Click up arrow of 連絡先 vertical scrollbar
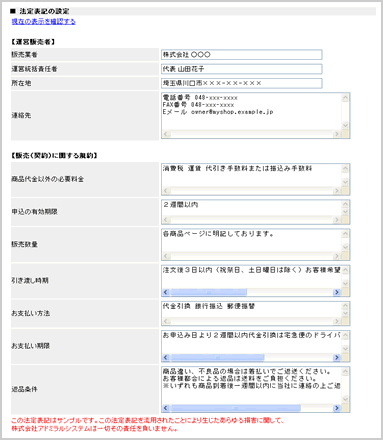The image size is (383, 440). [x=345, y=97]
